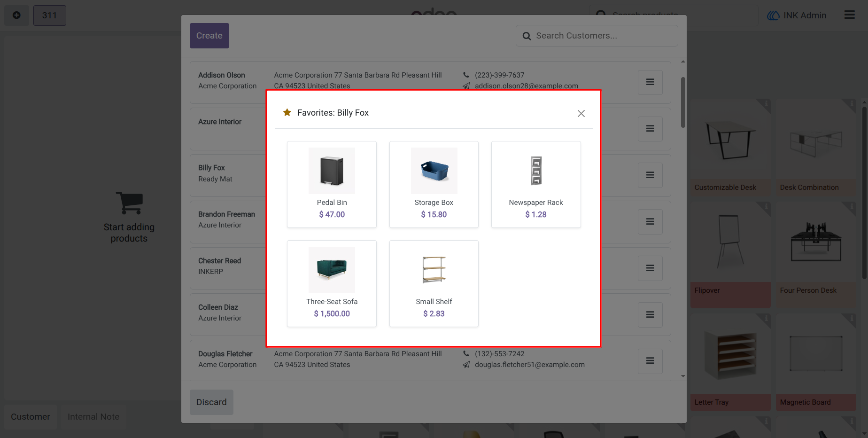Image resolution: width=868 pixels, height=438 pixels.
Task: Select the Storage Box favorite product
Action: (x=434, y=184)
